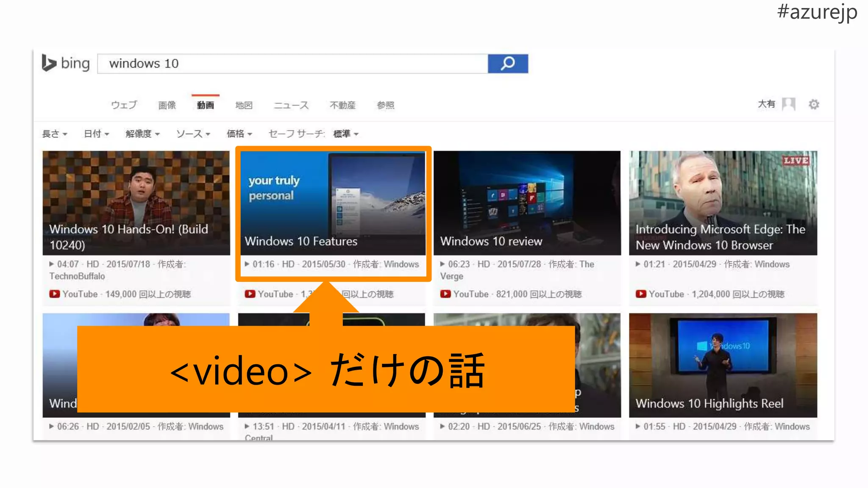Open the settings gear icon
Screen dimensions: 868x488
813,104
